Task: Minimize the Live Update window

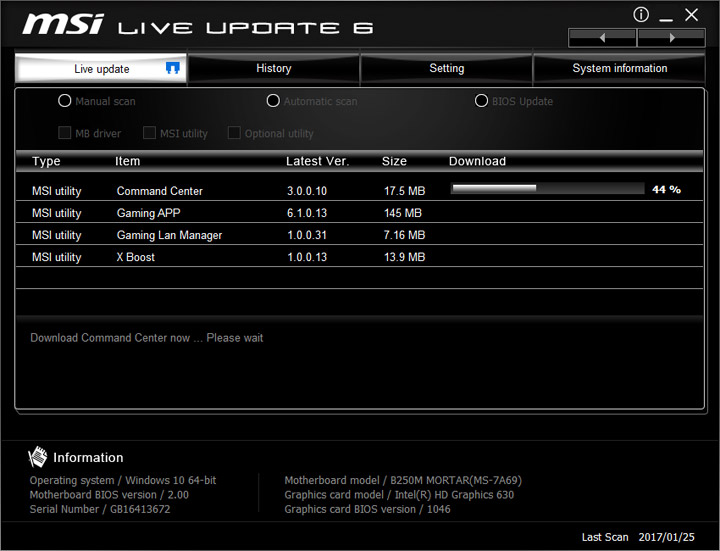Action: pos(666,19)
